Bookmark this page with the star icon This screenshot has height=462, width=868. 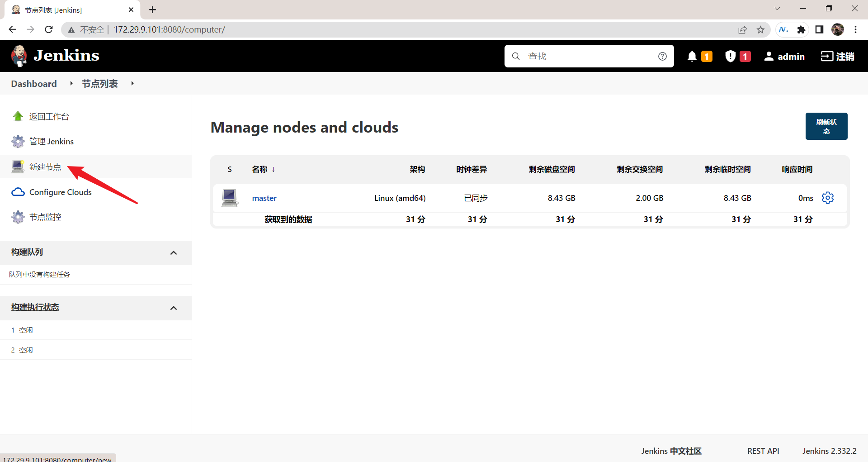760,30
